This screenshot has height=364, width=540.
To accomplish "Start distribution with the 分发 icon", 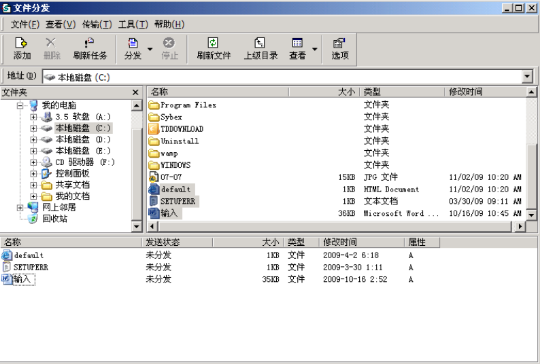I will (133, 43).
